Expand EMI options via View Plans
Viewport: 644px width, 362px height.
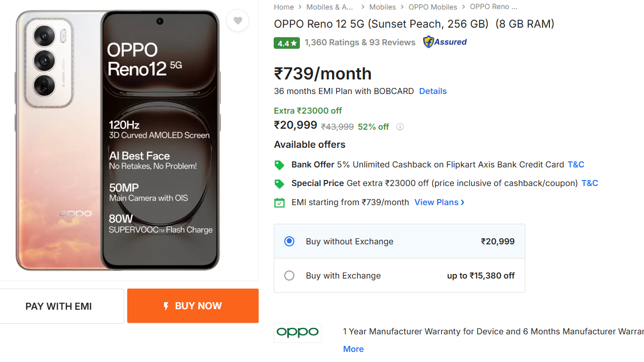[x=439, y=202]
